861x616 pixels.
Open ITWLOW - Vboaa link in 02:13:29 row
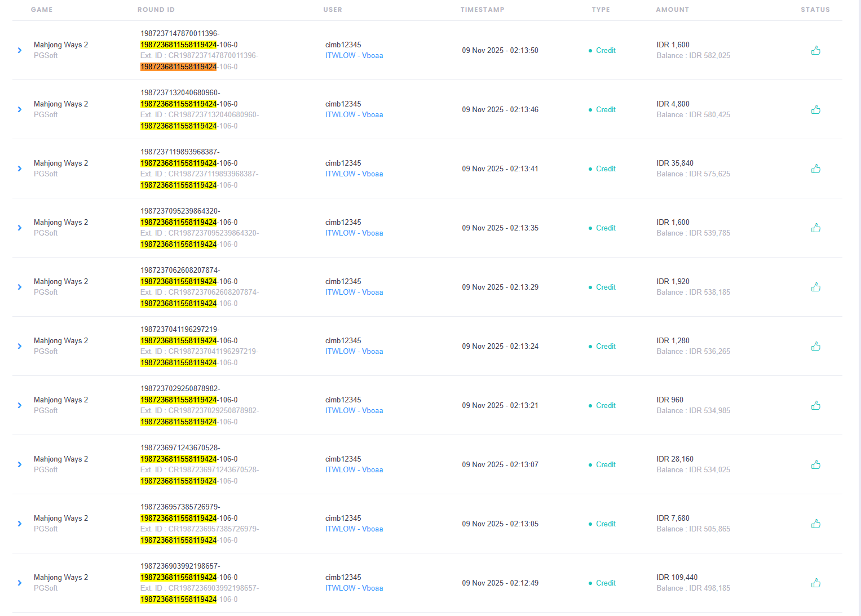354,292
